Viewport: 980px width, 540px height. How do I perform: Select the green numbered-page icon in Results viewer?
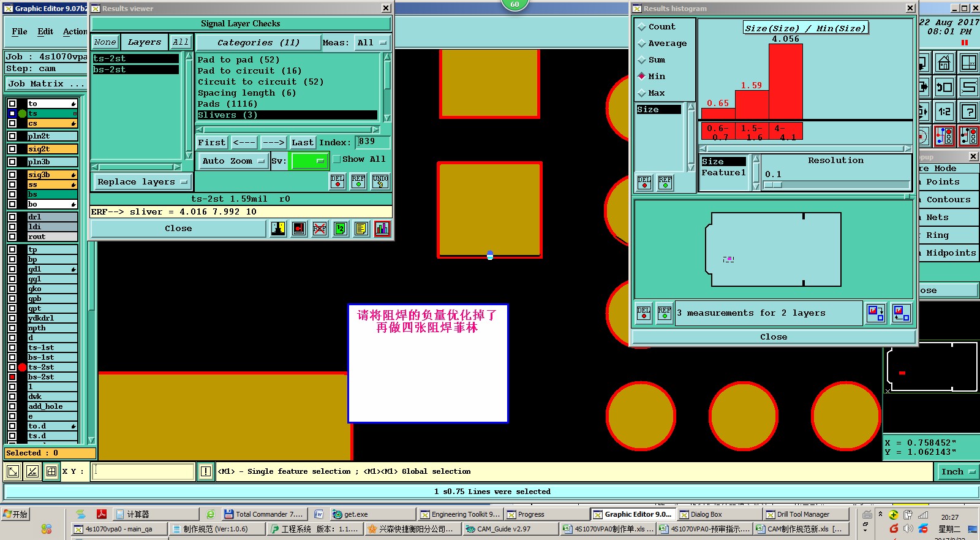[x=341, y=229]
